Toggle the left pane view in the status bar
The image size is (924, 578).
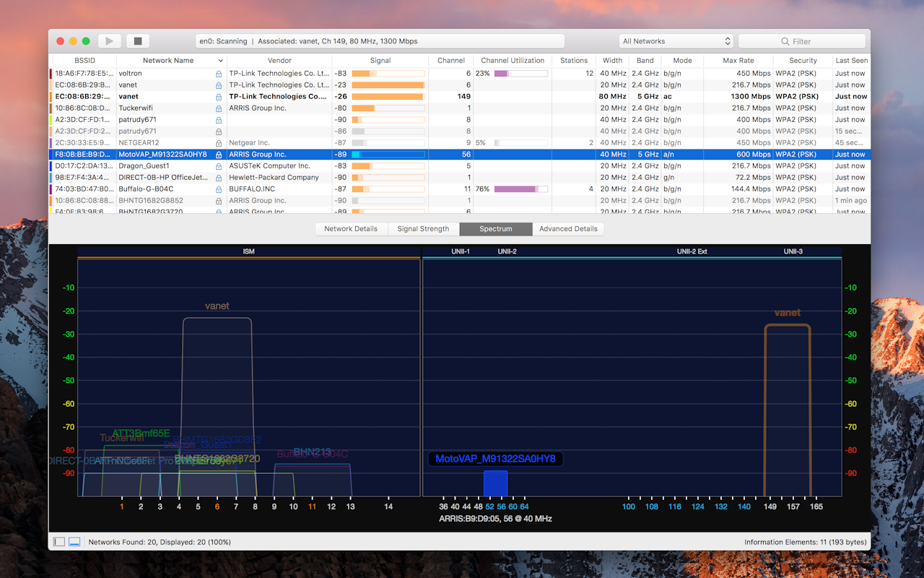58,541
